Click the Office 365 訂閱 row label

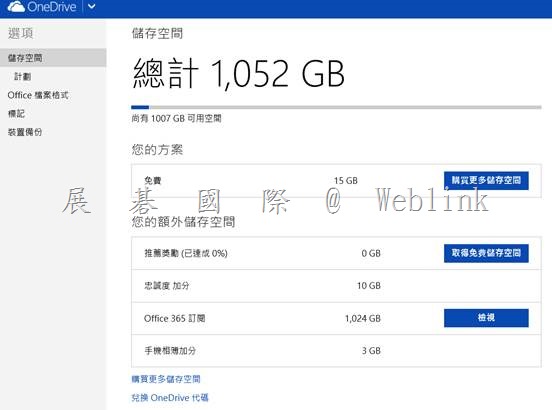pyautogui.click(x=175, y=318)
